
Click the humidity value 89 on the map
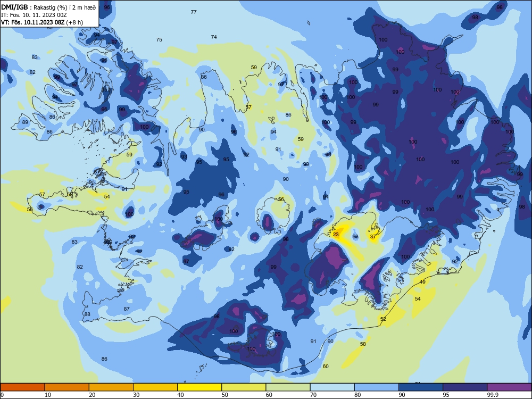pyautogui.click(x=25, y=122)
